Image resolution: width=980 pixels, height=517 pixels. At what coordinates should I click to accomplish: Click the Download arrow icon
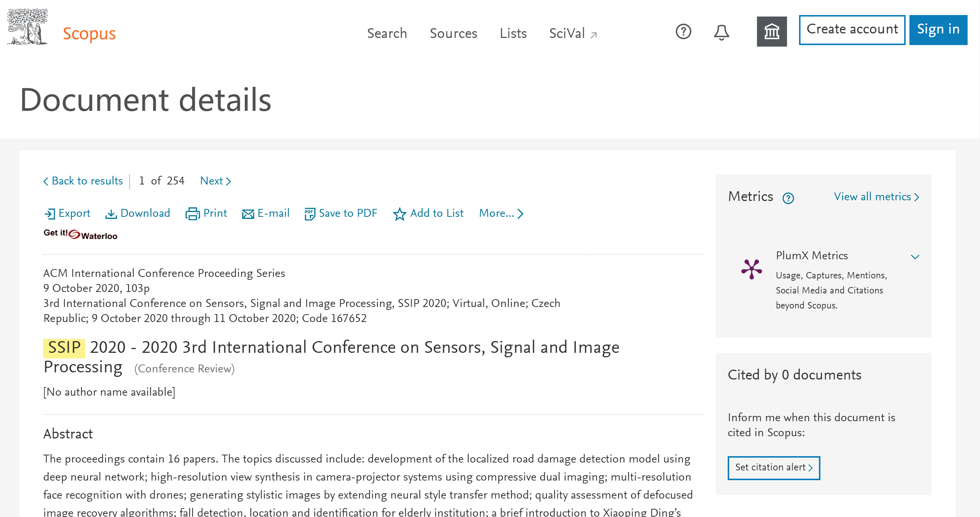111,214
